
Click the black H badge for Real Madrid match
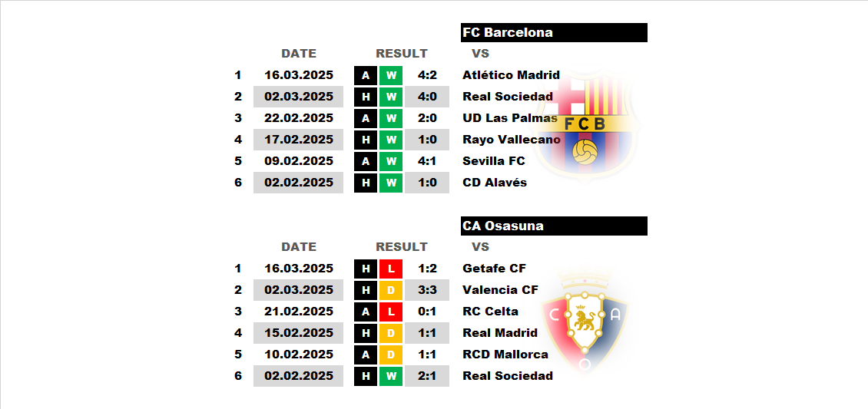(366, 333)
